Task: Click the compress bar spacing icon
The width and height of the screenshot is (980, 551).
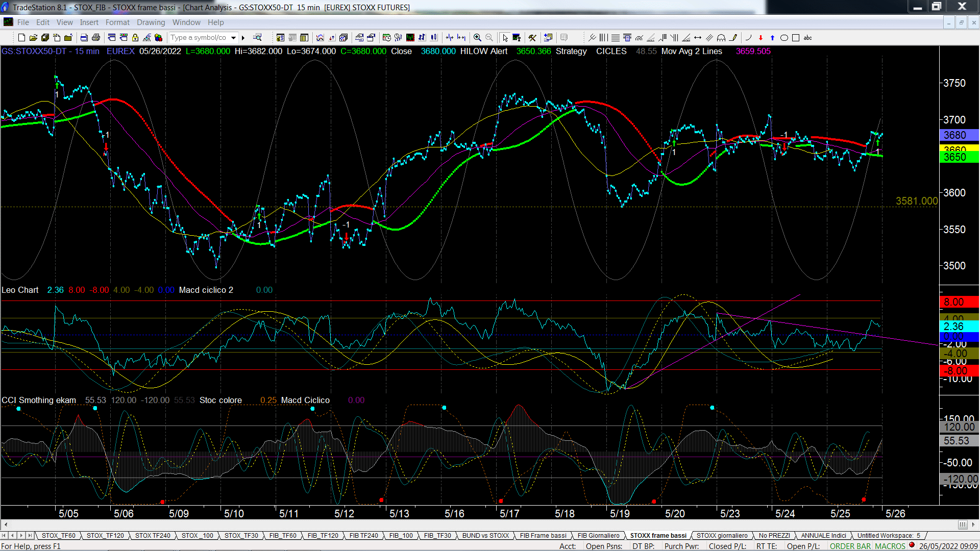Action: click(450, 38)
